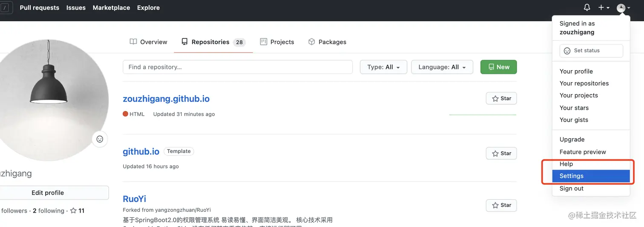Click the repo icon on Repositories tab

point(184,42)
